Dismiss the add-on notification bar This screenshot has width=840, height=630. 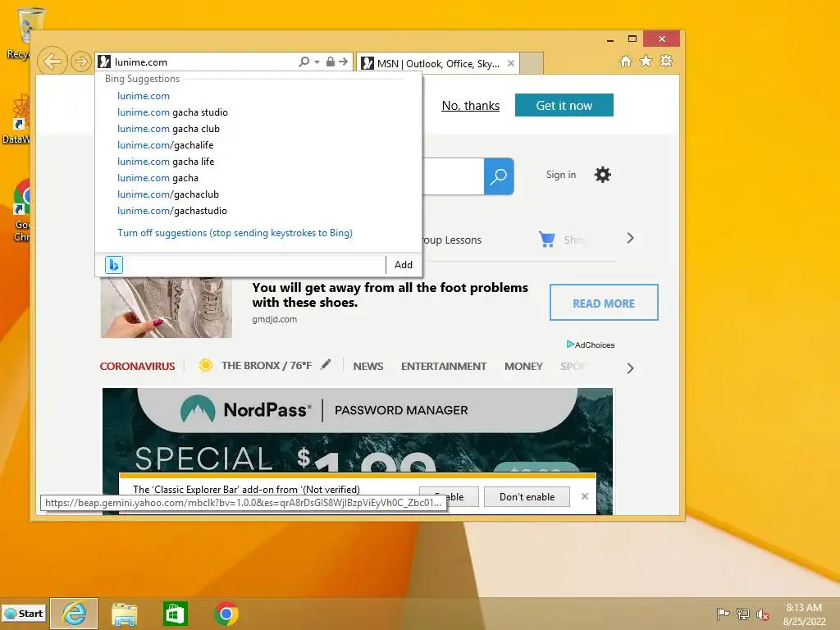(x=584, y=496)
